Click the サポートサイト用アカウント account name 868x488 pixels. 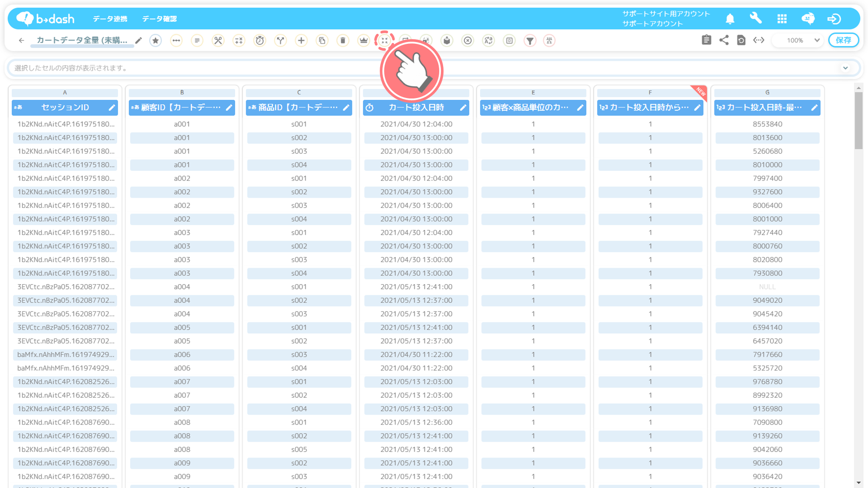pyautogui.click(x=666, y=14)
